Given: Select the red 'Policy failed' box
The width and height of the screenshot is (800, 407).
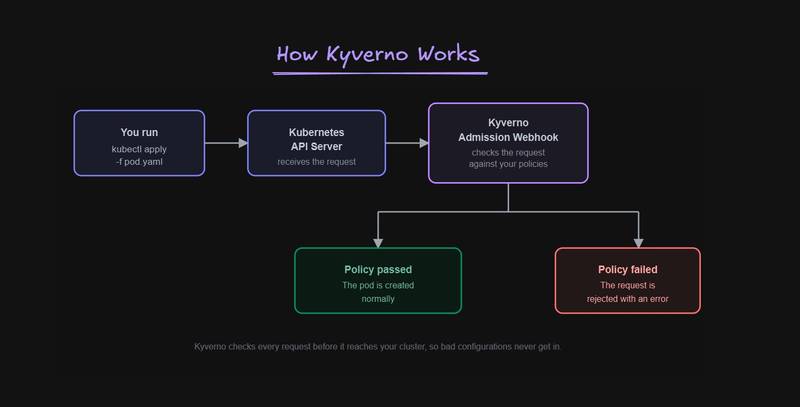Looking at the screenshot, I should click(x=628, y=281).
